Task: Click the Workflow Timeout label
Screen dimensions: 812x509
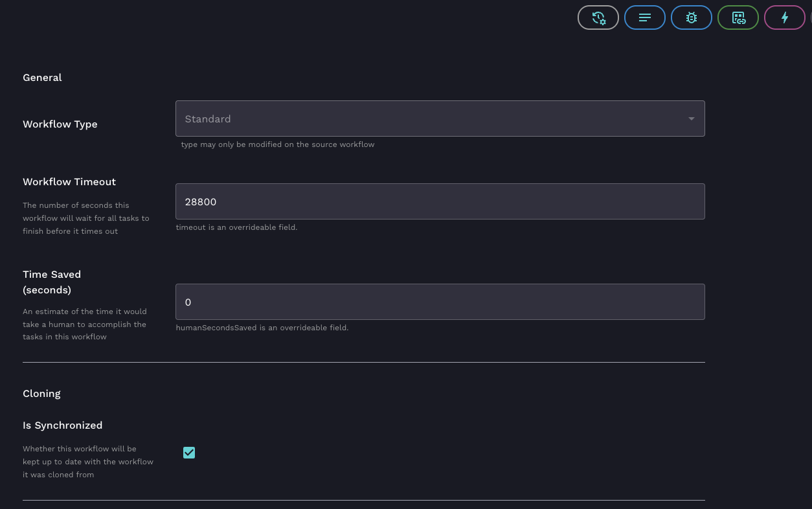Action: coord(69,182)
